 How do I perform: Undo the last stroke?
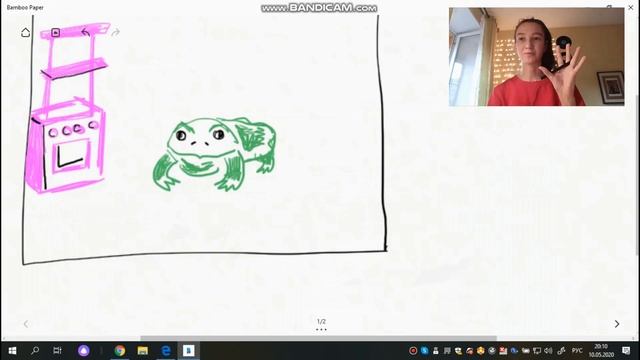click(85, 32)
